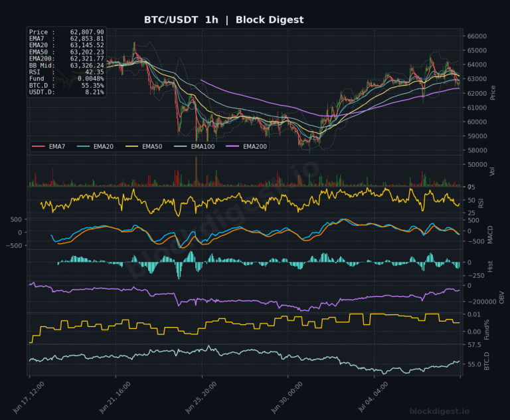Image resolution: width=510 pixels, height=420 pixels.
Task: Click the 0.01 funding axis label
Action: pos(474,314)
